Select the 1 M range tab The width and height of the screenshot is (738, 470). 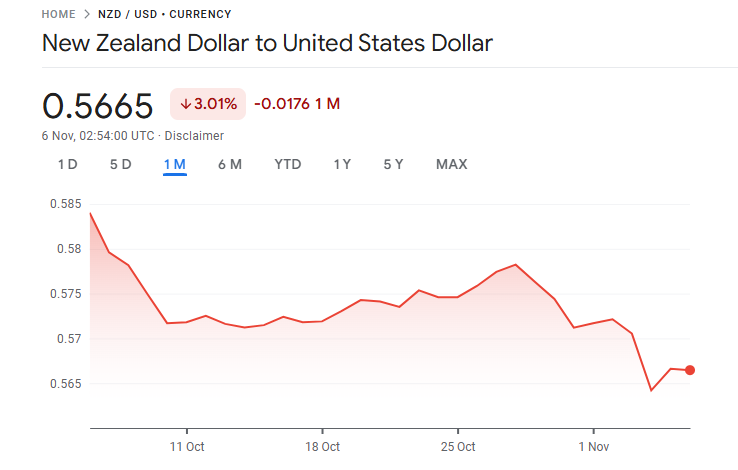(175, 164)
